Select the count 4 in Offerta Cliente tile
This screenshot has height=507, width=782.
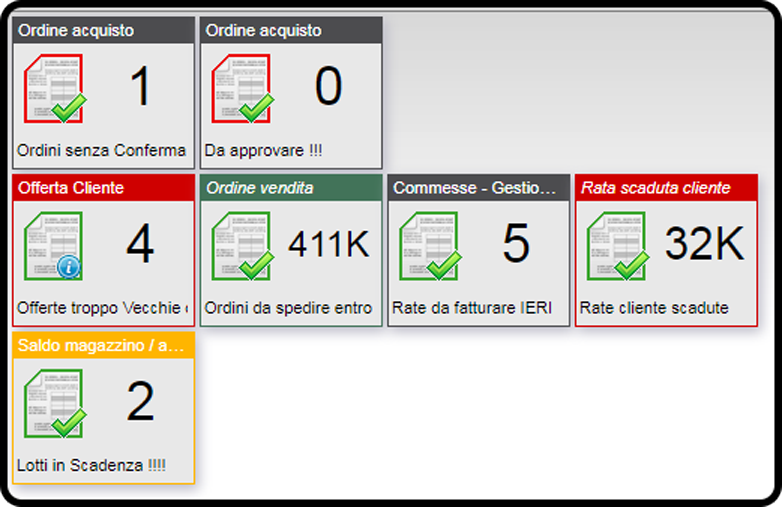click(140, 244)
